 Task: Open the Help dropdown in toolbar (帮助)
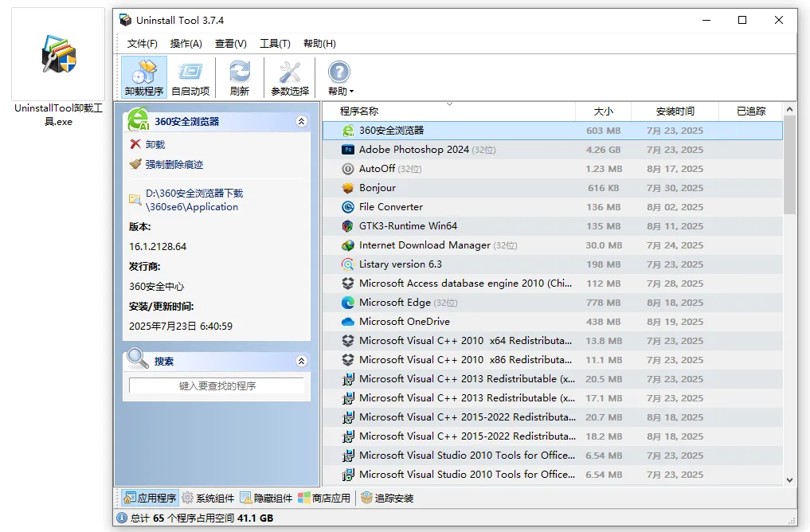pyautogui.click(x=340, y=78)
